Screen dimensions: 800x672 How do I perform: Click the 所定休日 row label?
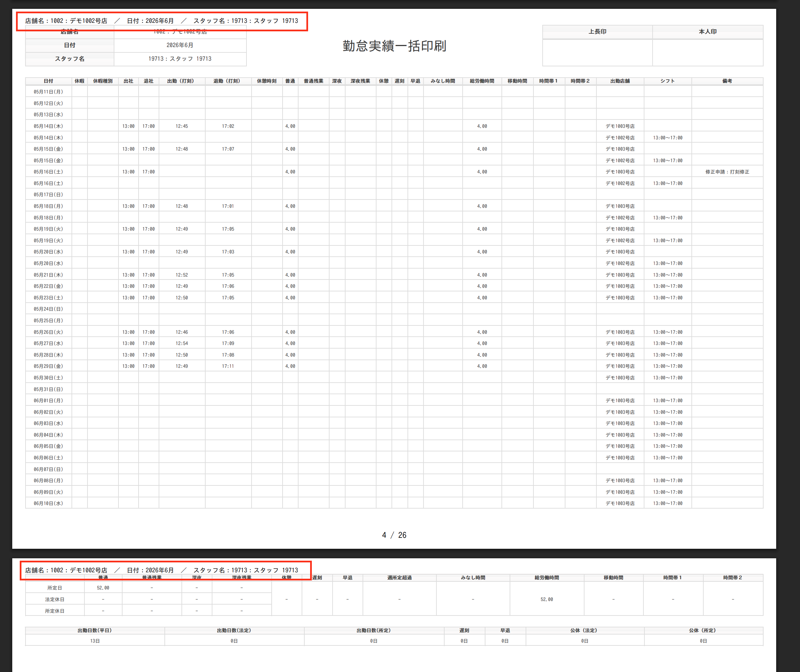tap(54, 611)
